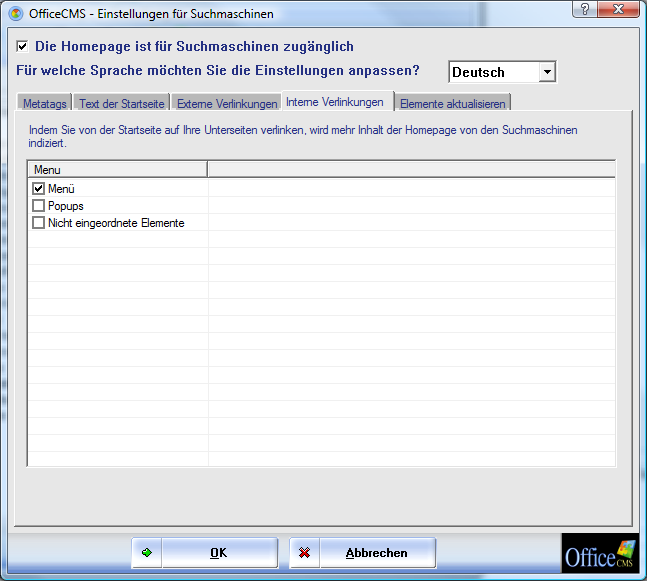This screenshot has width=647, height=581.
Task: Click the red X icon beside Abbrechen
Action: click(x=305, y=553)
